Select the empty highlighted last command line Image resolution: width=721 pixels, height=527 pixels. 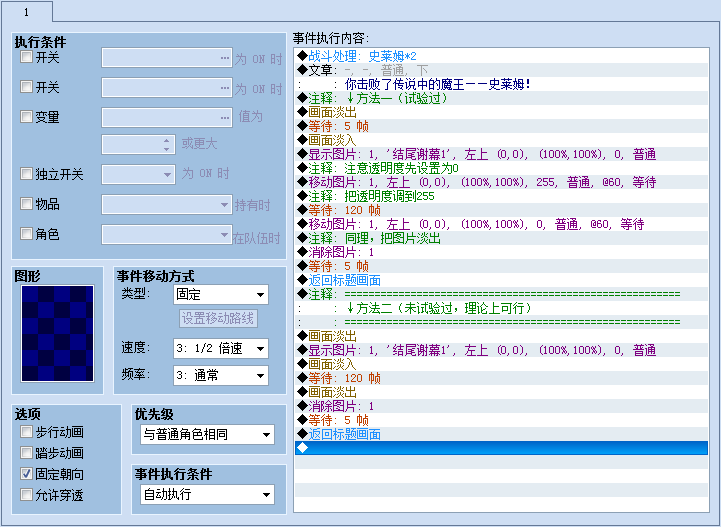(501, 448)
